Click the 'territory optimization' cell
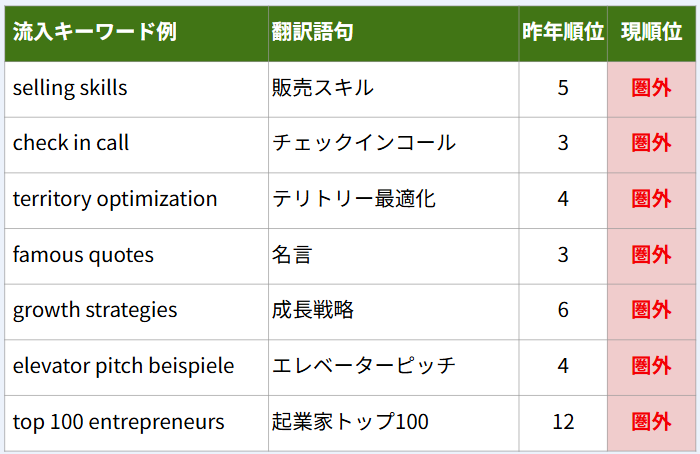700x454 pixels. (x=115, y=199)
